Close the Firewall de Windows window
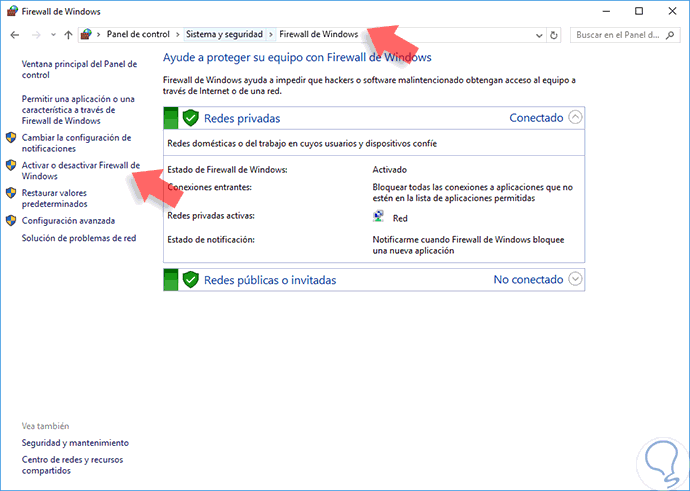This screenshot has height=491, width=690. click(672, 11)
